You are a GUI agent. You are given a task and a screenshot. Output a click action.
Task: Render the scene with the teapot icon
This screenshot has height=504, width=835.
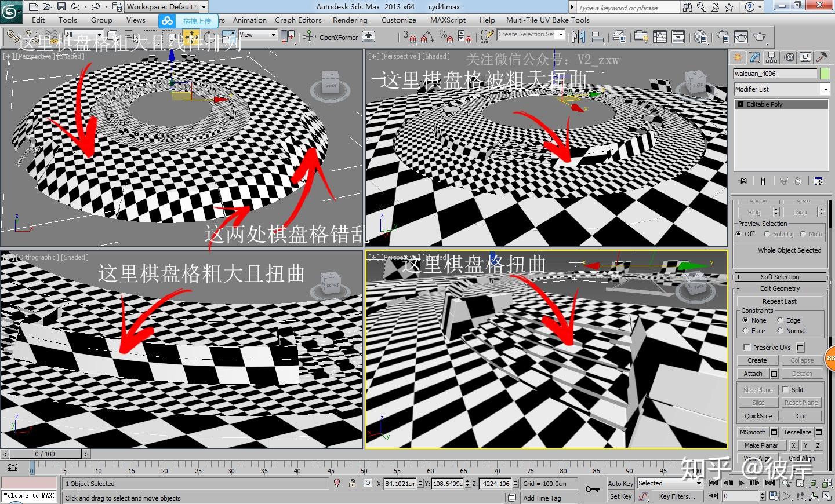point(760,37)
